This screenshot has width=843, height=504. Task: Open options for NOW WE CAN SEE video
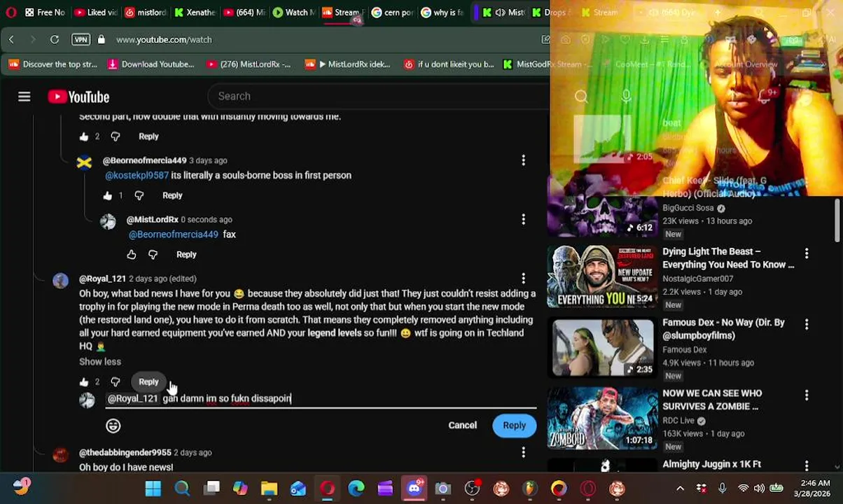pyautogui.click(x=806, y=395)
